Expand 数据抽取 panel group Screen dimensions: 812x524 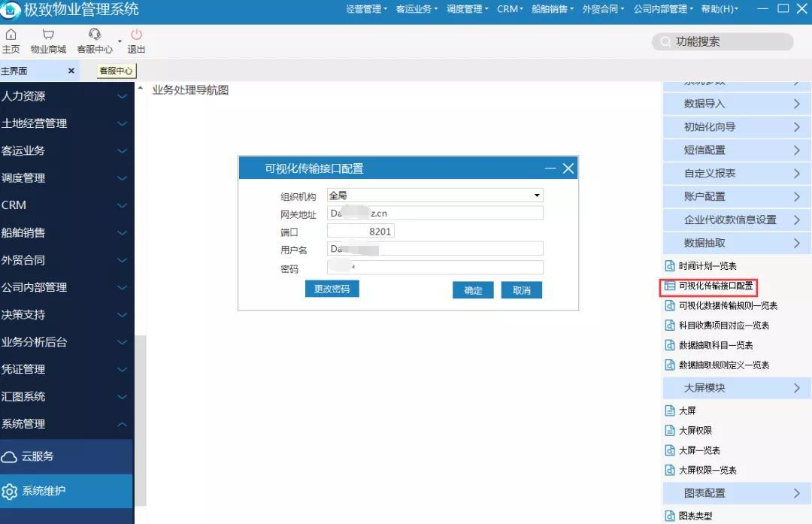[736, 244]
